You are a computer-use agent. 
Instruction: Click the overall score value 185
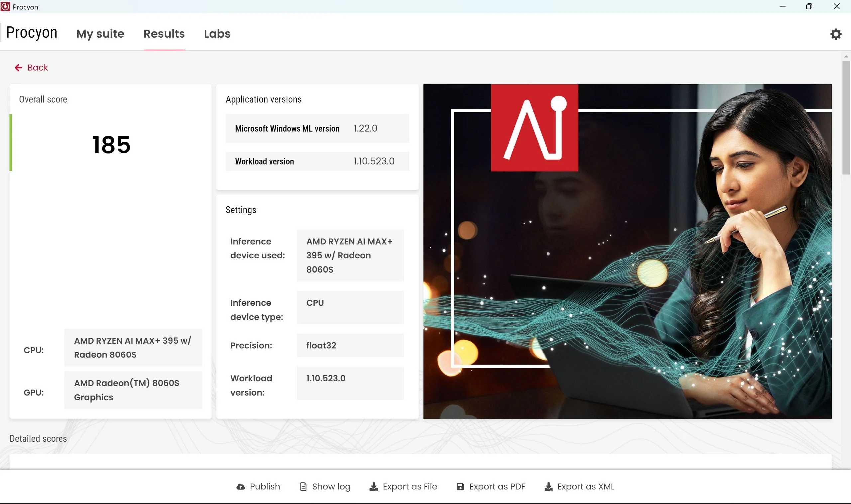111,145
